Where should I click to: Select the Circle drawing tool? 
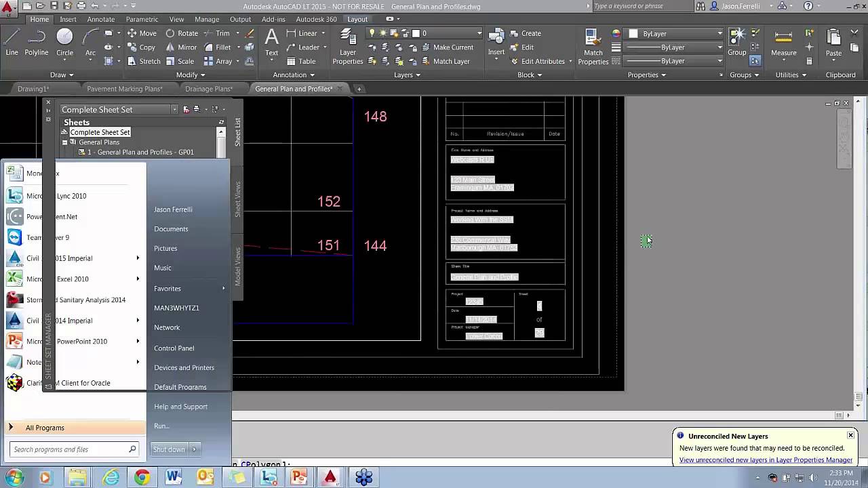click(64, 42)
